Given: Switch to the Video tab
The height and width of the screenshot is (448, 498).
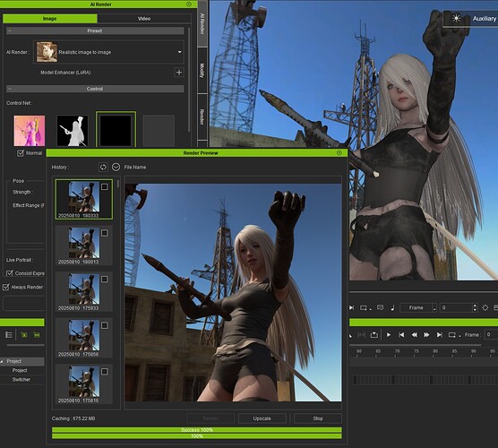Looking at the screenshot, I should tap(144, 19).
